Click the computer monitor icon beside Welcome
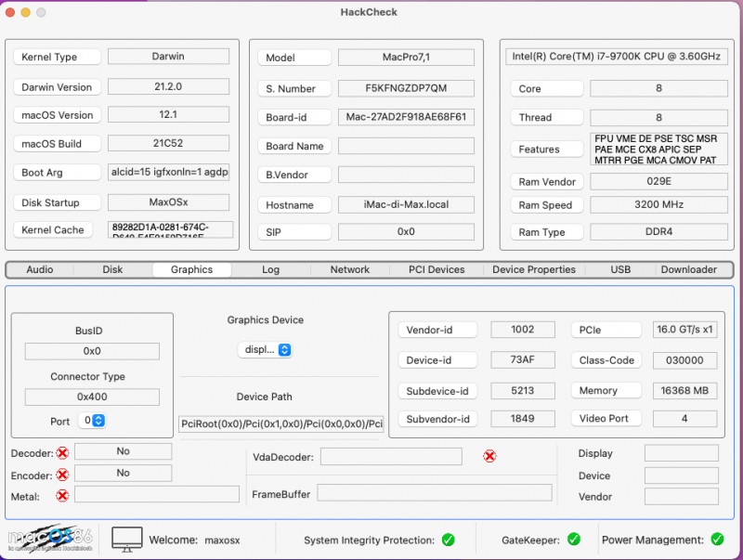This screenshot has height=560, width=743. (x=127, y=539)
